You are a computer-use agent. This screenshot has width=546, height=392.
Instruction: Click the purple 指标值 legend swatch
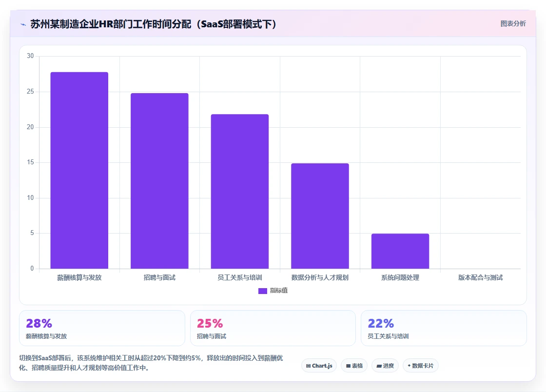click(263, 291)
